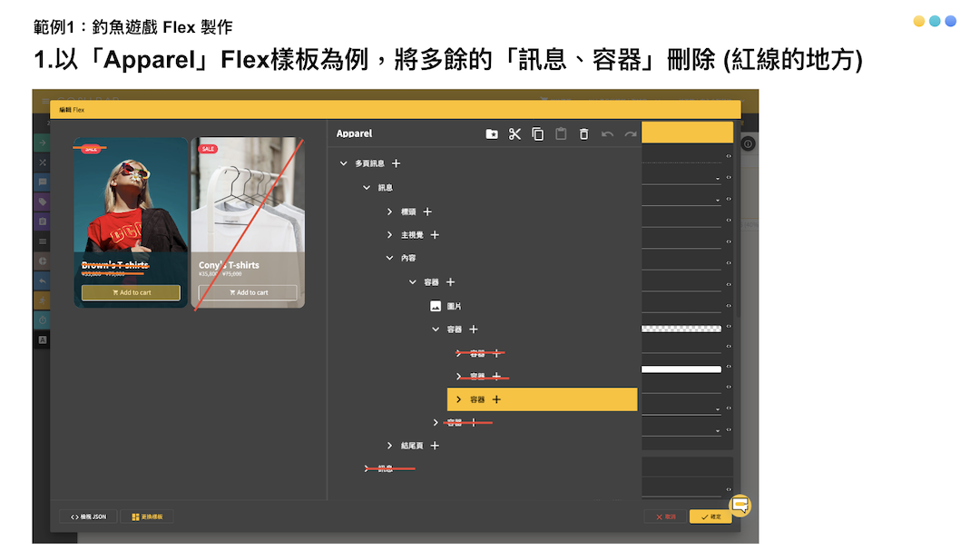The height and width of the screenshot is (551, 980).
Task: Click the white color bar swatch
Action: (x=681, y=369)
